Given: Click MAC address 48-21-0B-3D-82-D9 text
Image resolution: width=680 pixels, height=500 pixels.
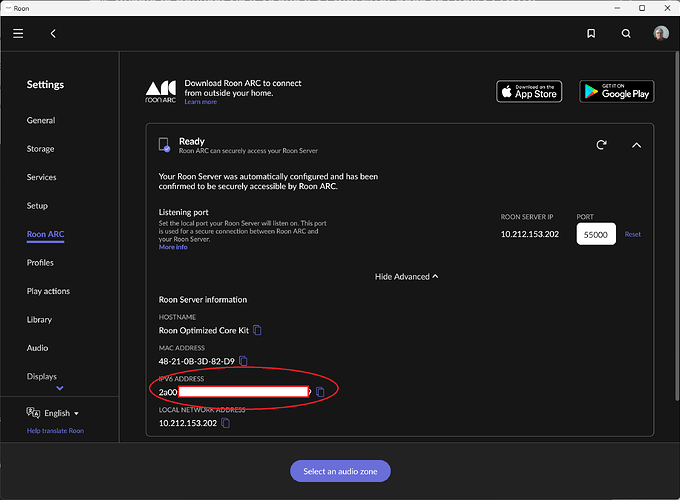Looking at the screenshot, I should 196,361.
